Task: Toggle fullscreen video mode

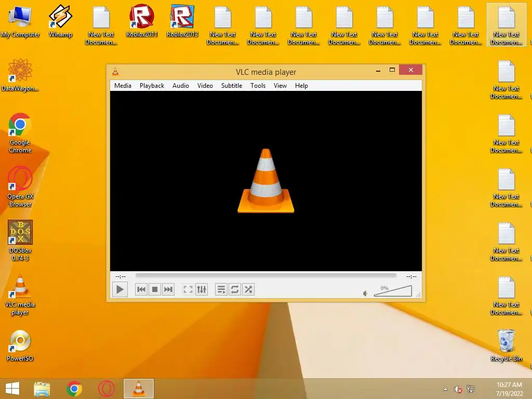Action: tap(188, 289)
